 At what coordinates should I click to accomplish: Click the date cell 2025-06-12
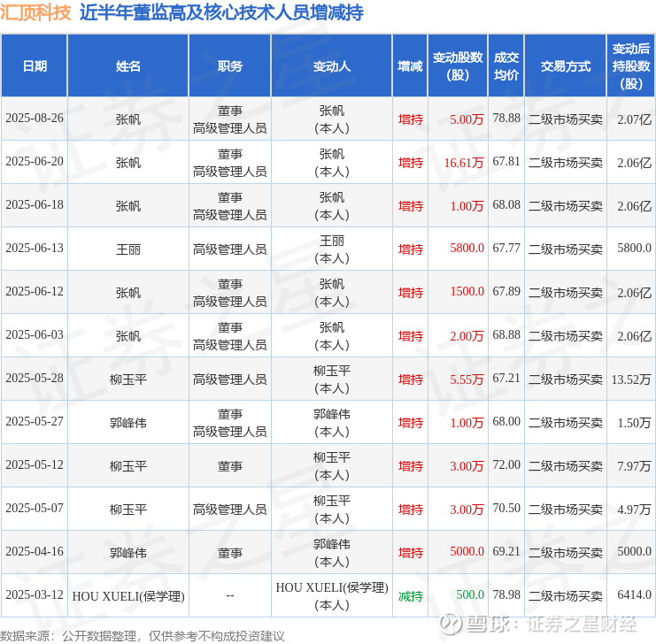pyautogui.click(x=35, y=291)
